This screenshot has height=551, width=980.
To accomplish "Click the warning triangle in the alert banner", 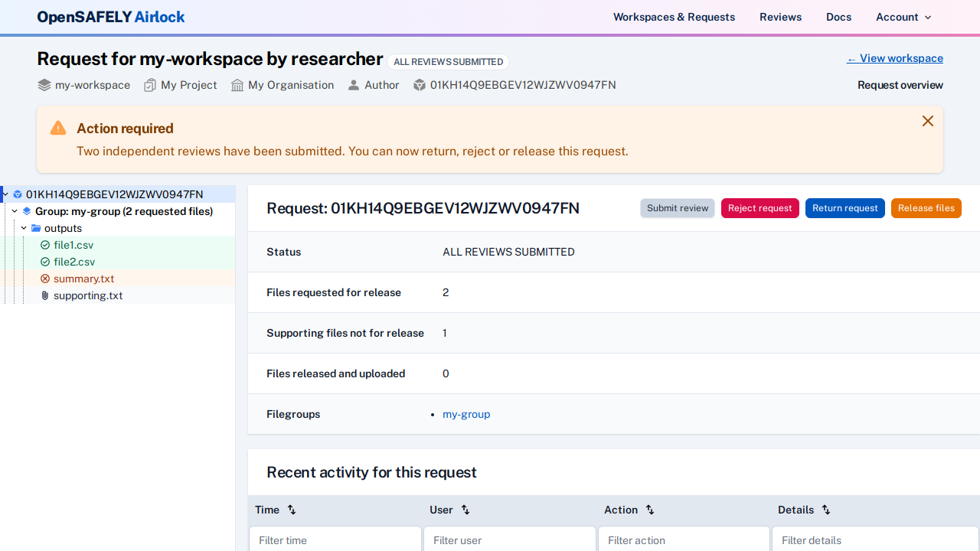I will (57, 128).
